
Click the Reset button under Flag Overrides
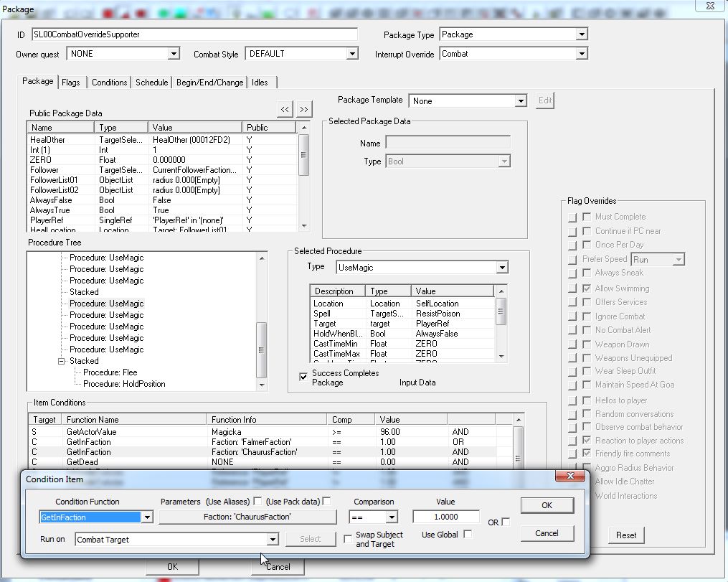coord(625,535)
